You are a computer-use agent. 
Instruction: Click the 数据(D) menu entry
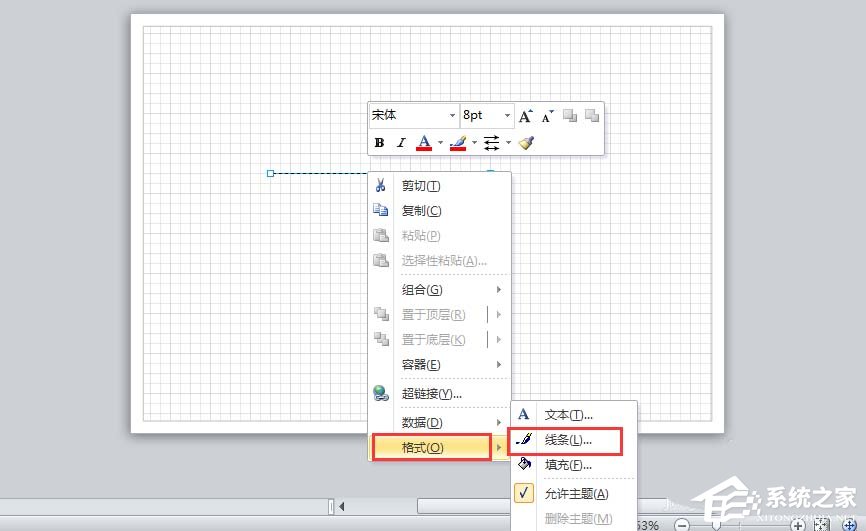[x=439, y=422]
